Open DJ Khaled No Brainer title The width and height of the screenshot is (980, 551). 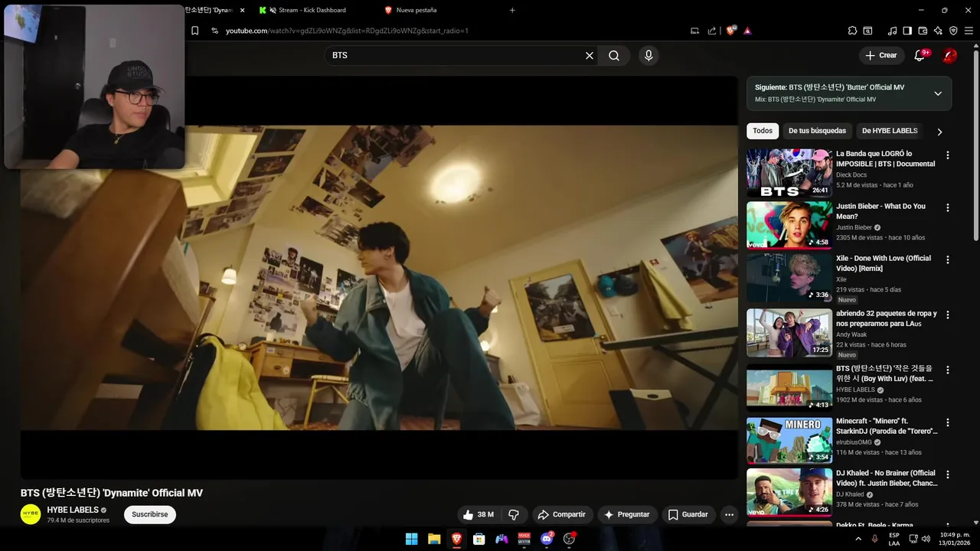(x=887, y=478)
